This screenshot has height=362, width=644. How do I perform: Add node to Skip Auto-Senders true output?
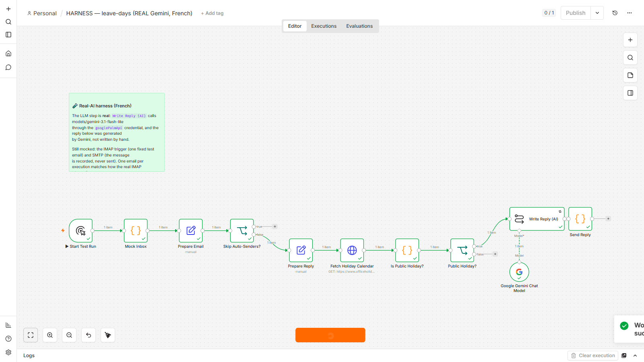click(x=275, y=226)
